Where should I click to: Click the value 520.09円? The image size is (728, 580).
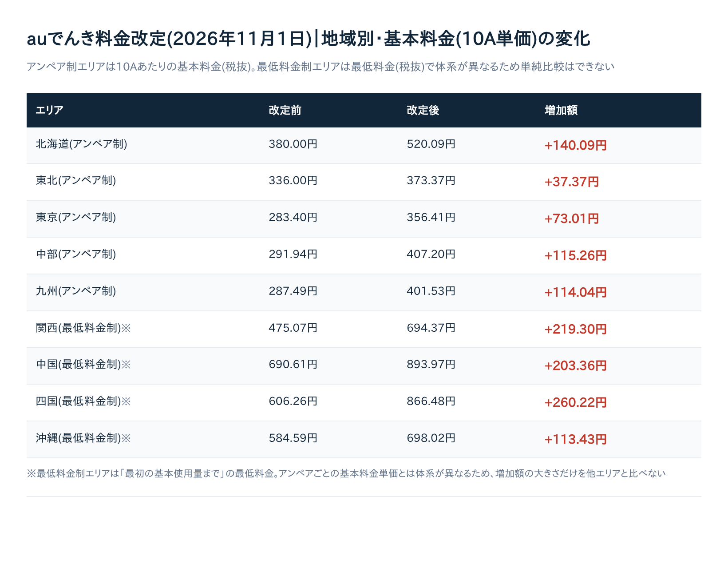[x=431, y=144]
